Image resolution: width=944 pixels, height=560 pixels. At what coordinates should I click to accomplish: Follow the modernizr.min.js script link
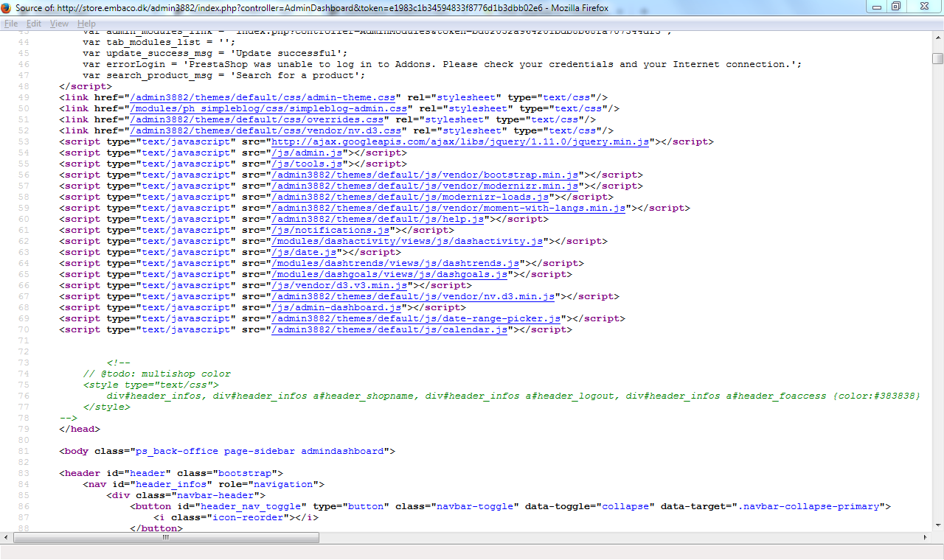pos(425,186)
